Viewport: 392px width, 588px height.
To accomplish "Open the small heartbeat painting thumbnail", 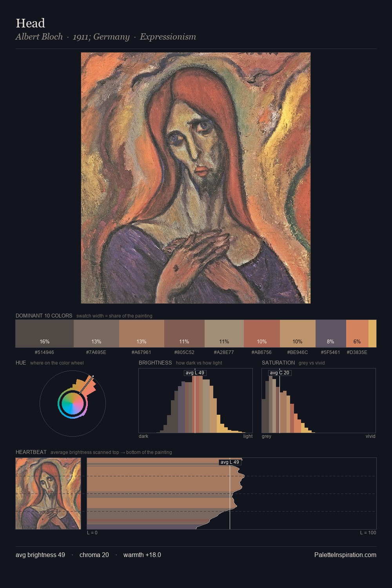I will point(48,494).
